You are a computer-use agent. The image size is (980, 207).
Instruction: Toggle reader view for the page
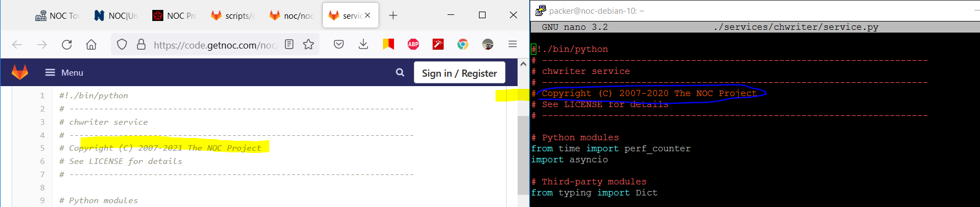289,44
